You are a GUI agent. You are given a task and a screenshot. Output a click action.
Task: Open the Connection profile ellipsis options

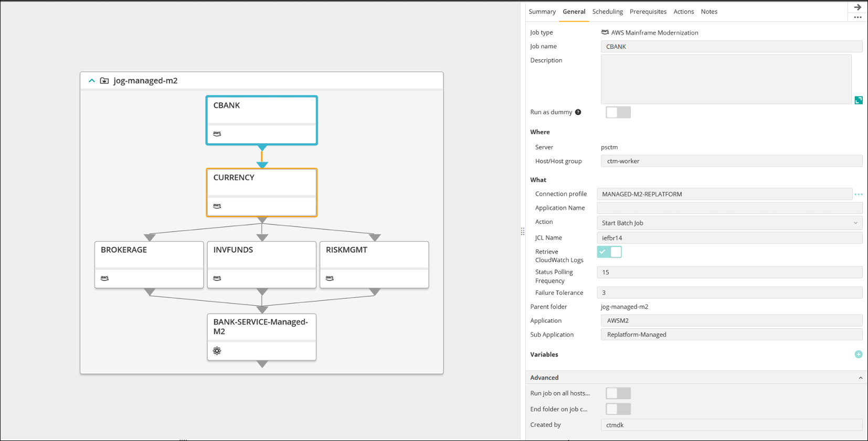coord(859,195)
